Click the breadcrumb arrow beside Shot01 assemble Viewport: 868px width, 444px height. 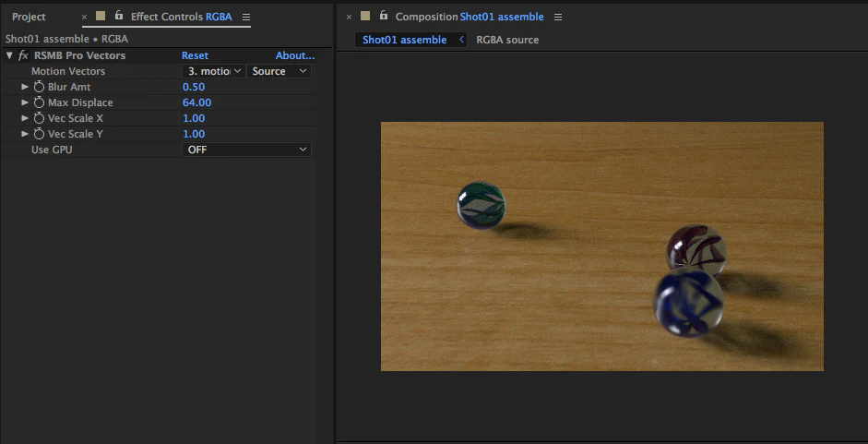click(x=461, y=40)
